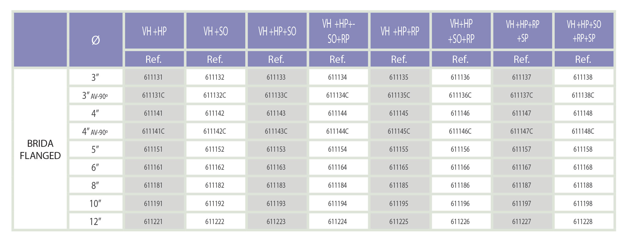Click the 12″ size row label
The image size is (644, 239).
pyautogui.click(x=96, y=221)
